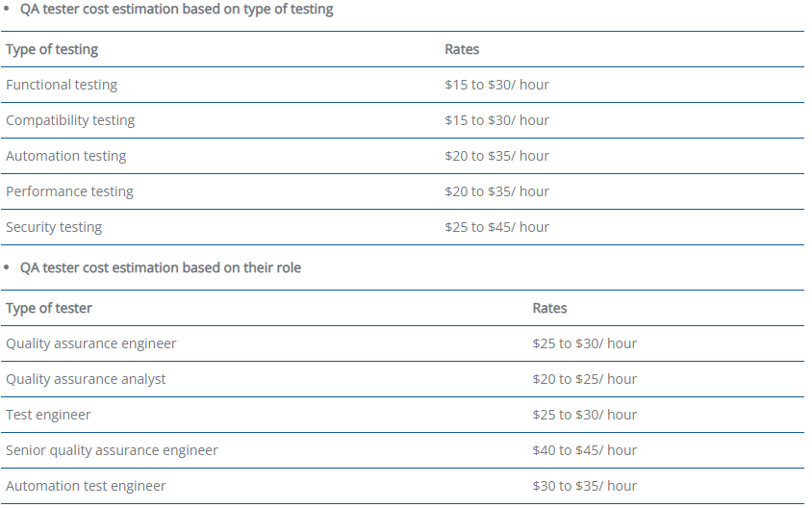The width and height of the screenshot is (812, 508).
Task: Click the Rates header in second table
Action: [549, 308]
